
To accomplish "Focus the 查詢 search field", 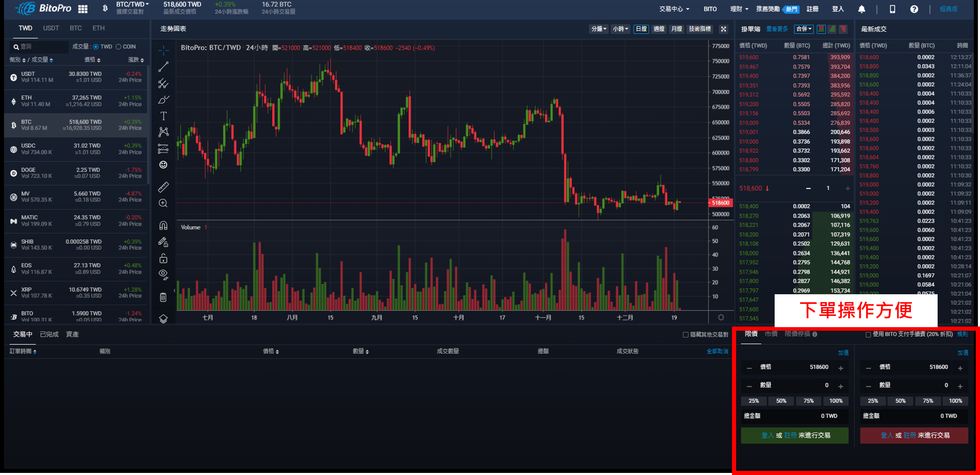I will coord(39,47).
